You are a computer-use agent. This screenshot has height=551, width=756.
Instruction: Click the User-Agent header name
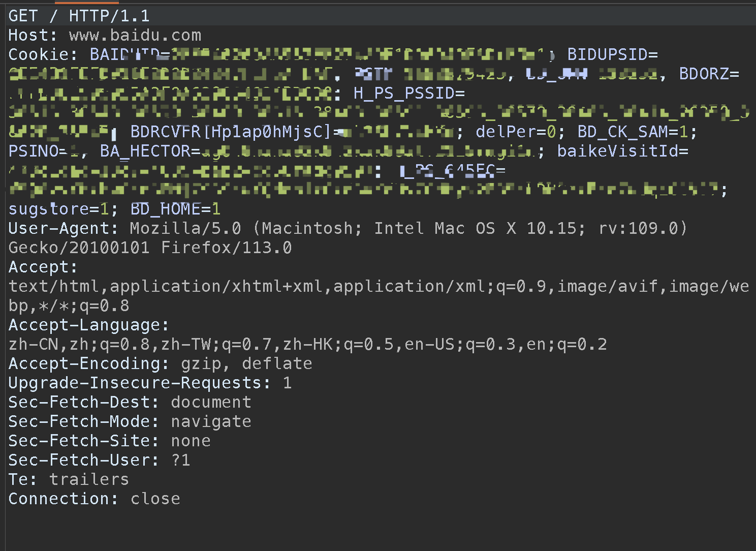point(59,228)
